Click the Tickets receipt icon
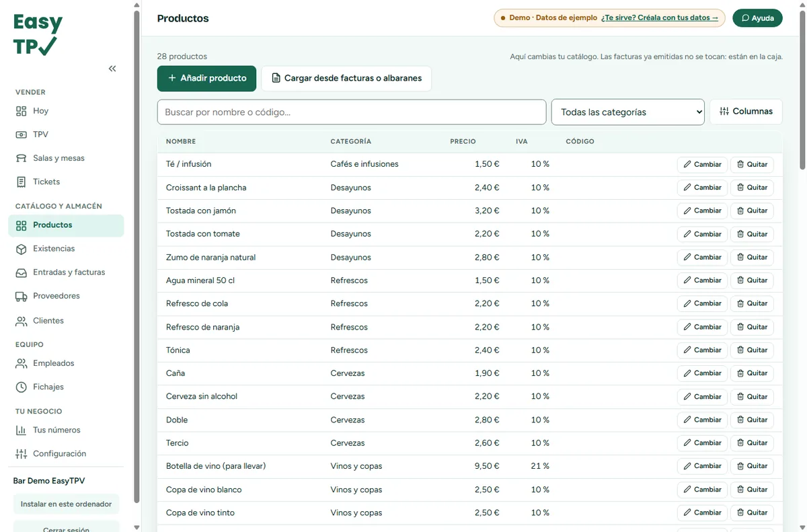Image resolution: width=807 pixels, height=532 pixels. [21, 182]
